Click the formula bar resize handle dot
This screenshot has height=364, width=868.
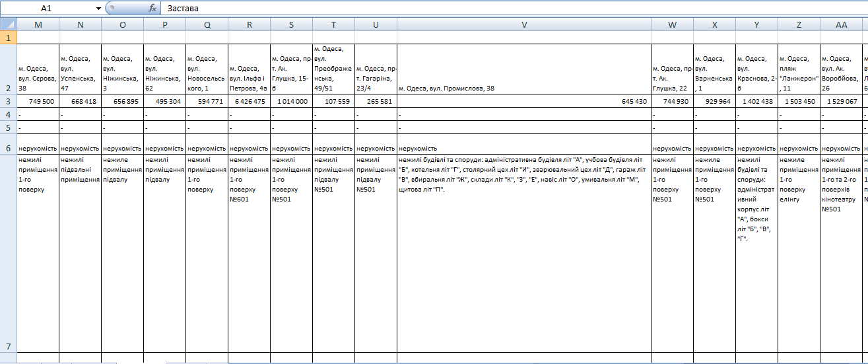[x=112, y=9]
